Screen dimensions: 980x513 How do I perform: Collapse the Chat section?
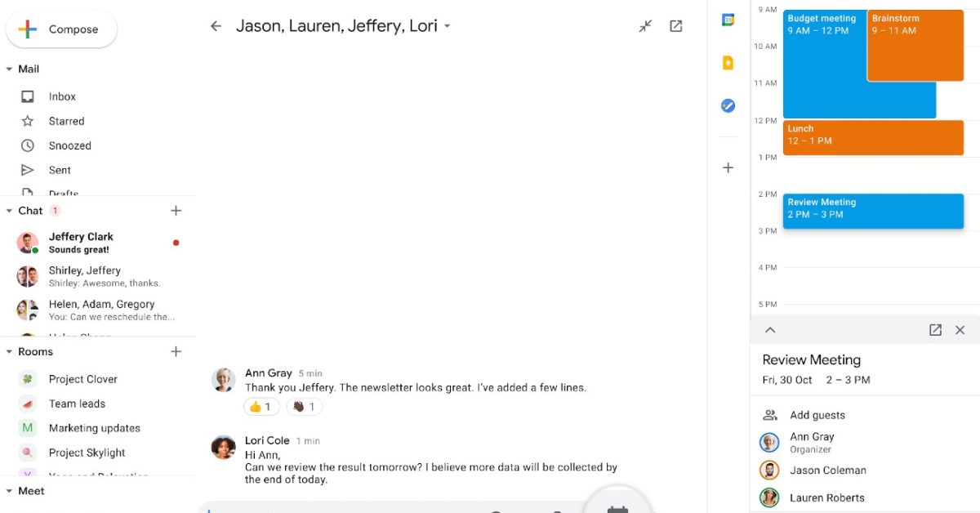(9, 211)
